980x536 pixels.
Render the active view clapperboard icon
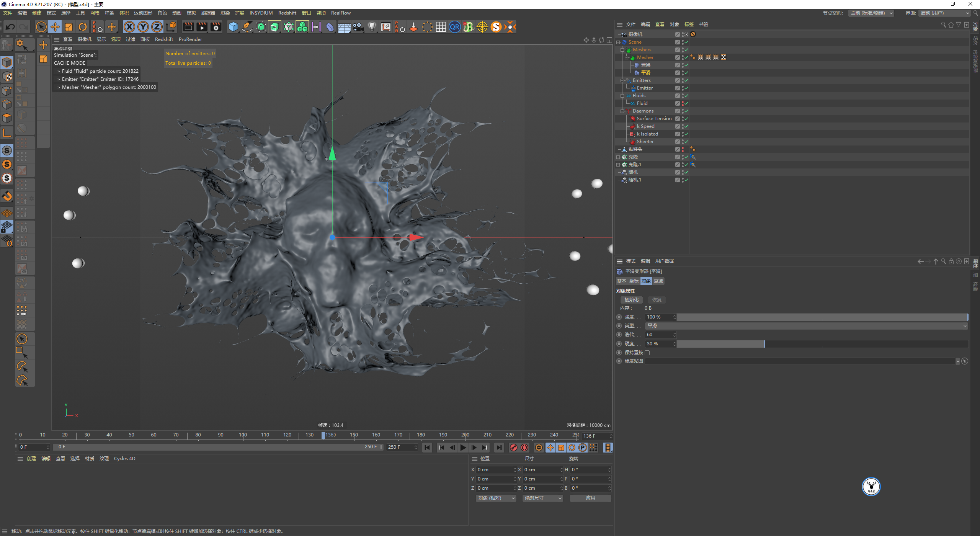click(x=188, y=27)
